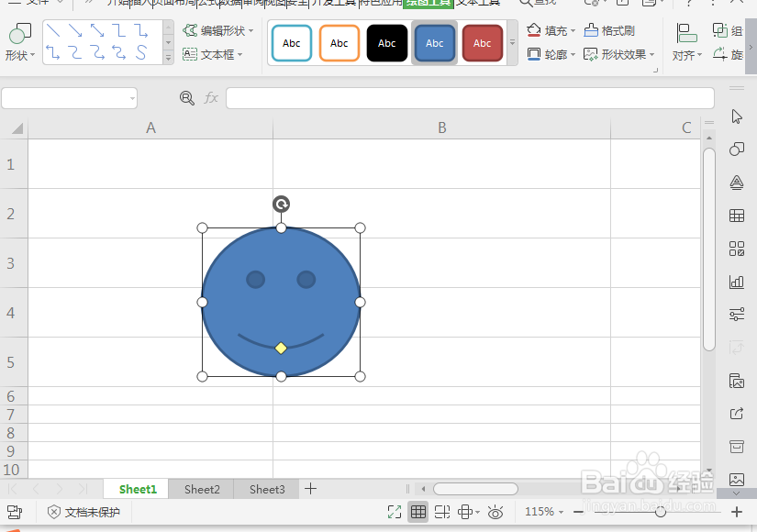Click the shapes sidebar icon

pos(736,150)
